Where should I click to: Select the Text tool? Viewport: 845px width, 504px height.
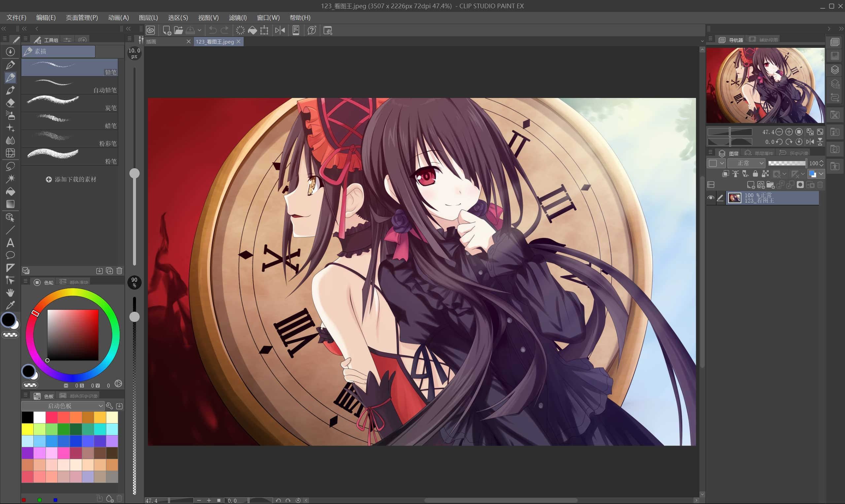pos(10,242)
